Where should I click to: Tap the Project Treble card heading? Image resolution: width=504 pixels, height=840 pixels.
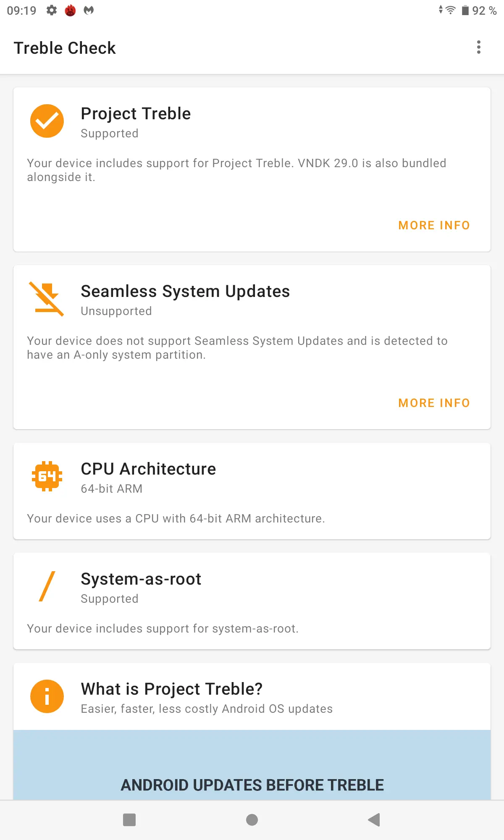pyautogui.click(x=136, y=114)
